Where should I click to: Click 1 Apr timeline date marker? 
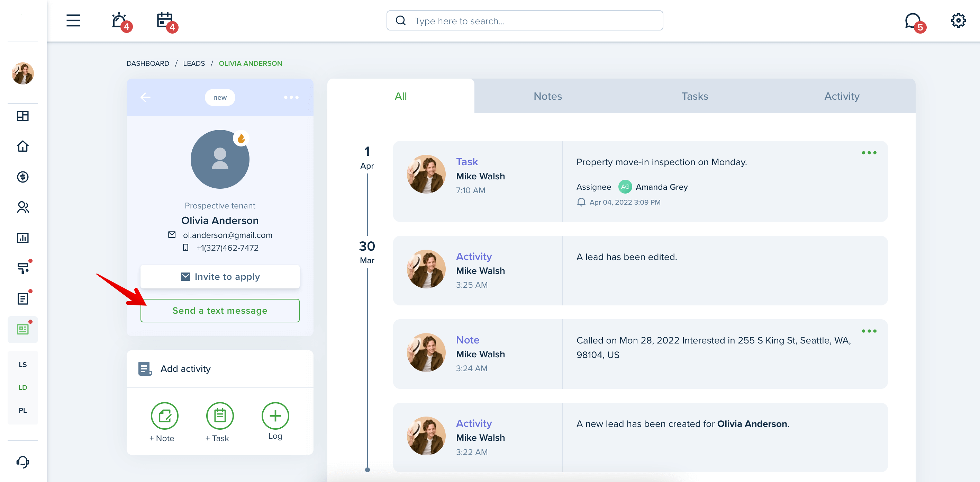(367, 157)
